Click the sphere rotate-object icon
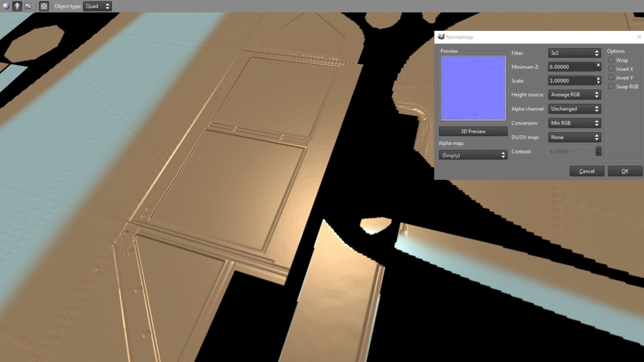 pyautogui.click(x=6, y=6)
